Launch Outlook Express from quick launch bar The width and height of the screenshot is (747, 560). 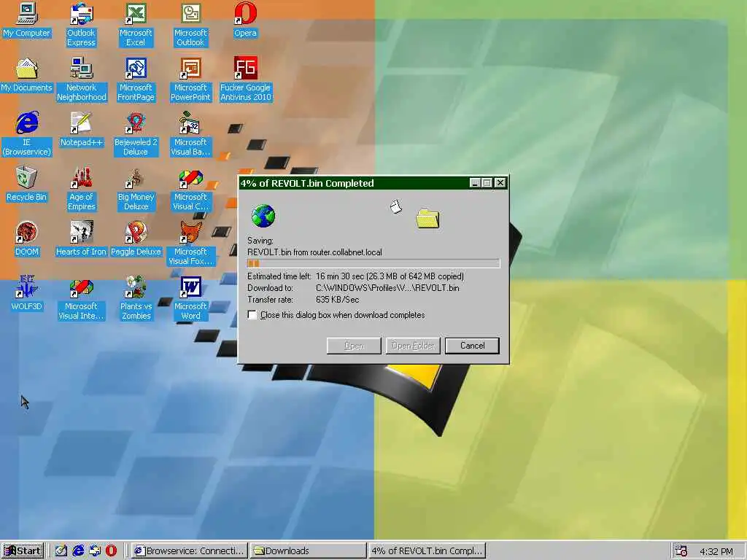95,551
